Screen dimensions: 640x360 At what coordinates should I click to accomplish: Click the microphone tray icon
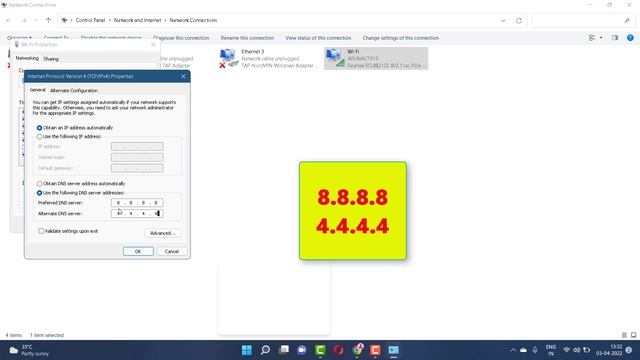tap(535, 350)
